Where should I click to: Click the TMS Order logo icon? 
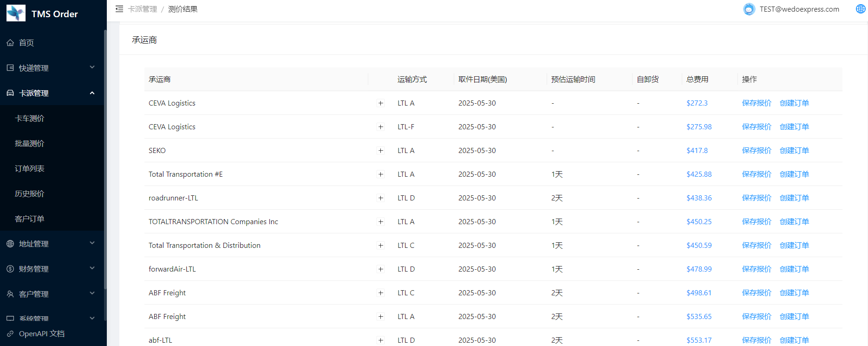[16, 13]
